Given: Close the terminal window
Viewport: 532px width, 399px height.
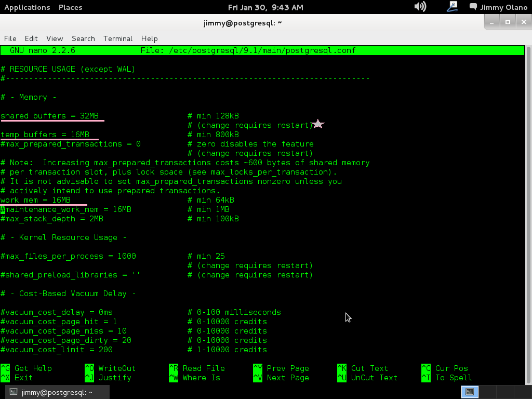Looking at the screenshot, I should (522, 22).
